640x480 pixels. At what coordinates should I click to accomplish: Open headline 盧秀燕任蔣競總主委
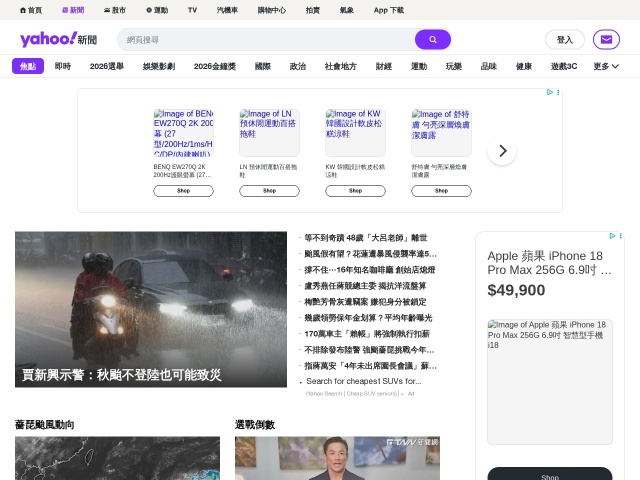click(365, 286)
